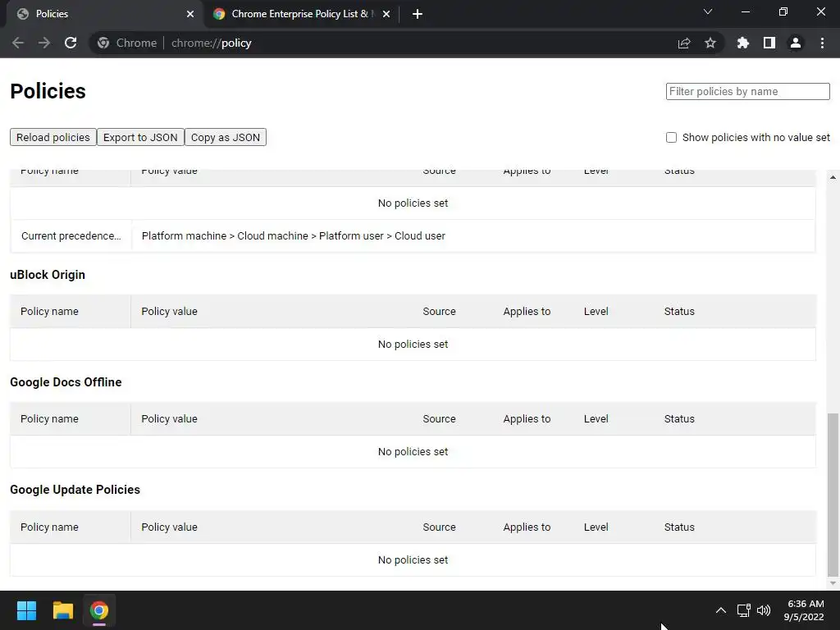840x630 pixels.
Task: Click the Copy as JSON button
Action: coord(226,137)
